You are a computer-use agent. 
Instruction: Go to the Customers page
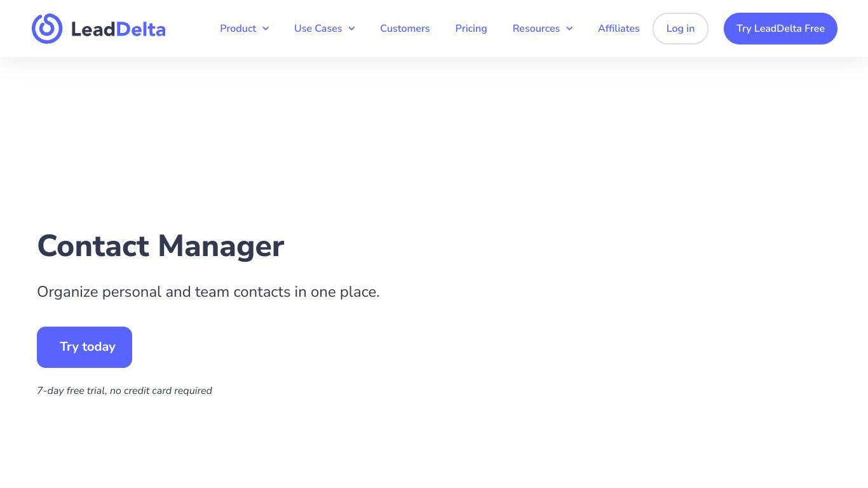405,29
